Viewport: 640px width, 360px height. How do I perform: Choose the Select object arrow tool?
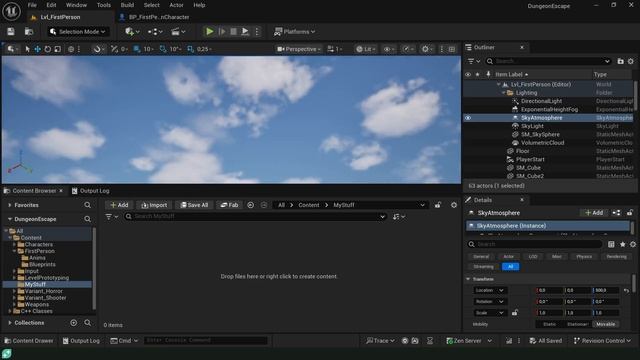coord(27,49)
